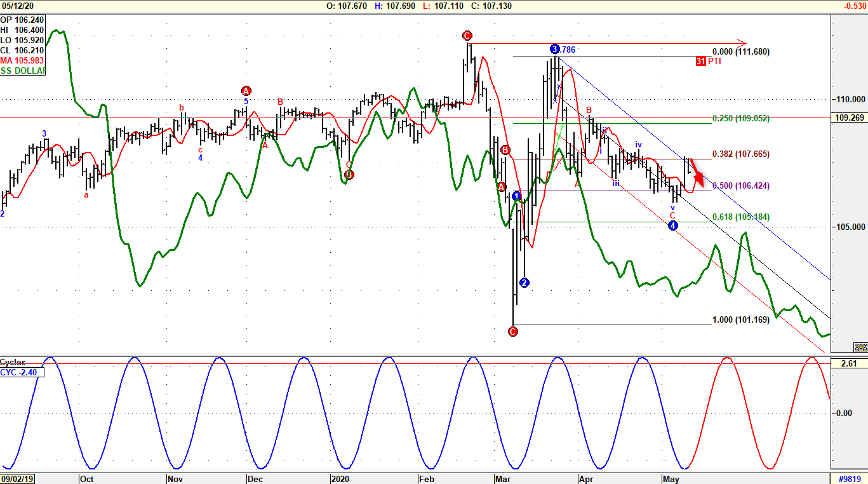Screen dimensions: 868x484
Task: Click the red "31" PTI value box
Action: (701, 61)
